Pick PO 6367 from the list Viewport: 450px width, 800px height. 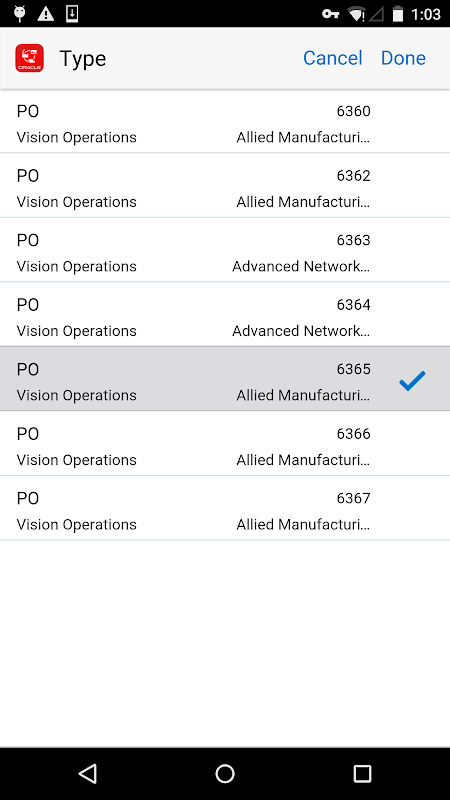225,508
